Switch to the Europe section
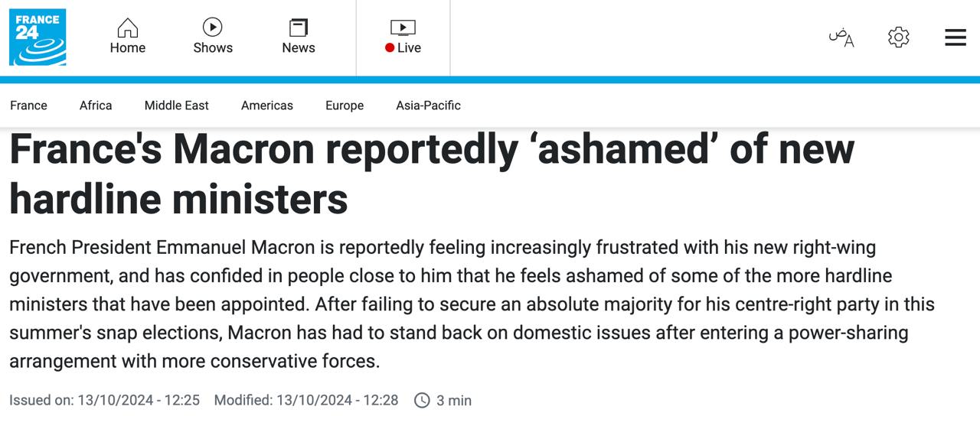Viewport: 980px width, 426px height. pyautogui.click(x=344, y=106)
